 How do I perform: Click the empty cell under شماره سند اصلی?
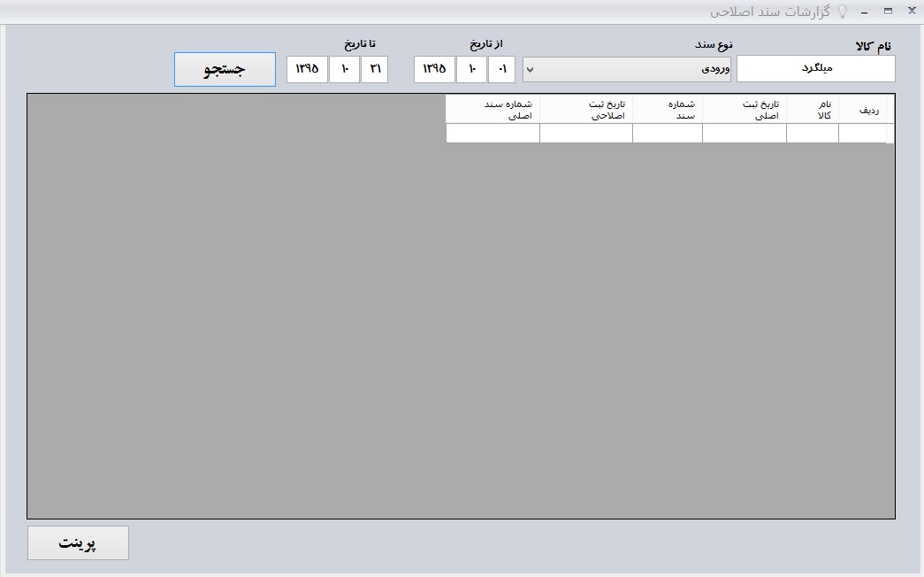[x=493, y=134]
